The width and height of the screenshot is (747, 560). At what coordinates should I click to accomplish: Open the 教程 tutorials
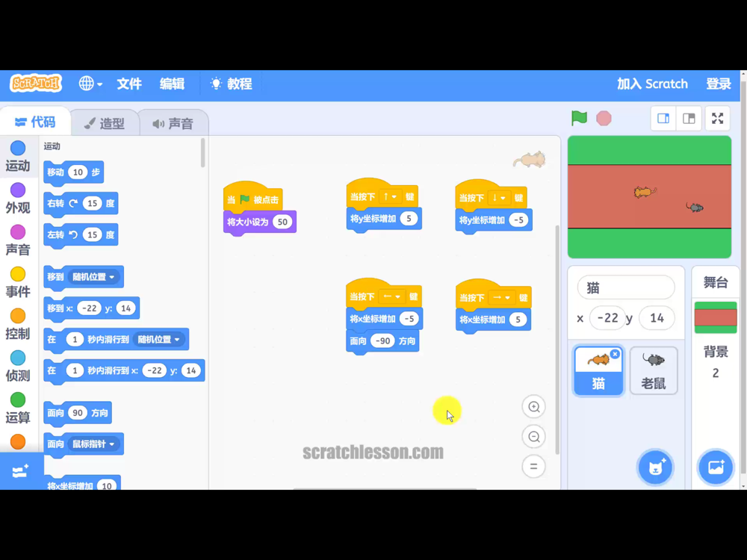click(231, 84)
